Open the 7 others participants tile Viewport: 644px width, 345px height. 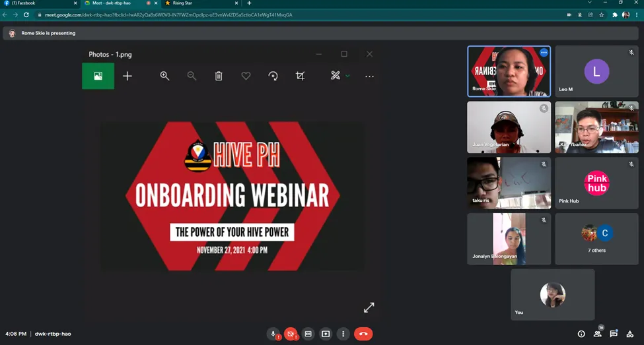click(596, 239)
